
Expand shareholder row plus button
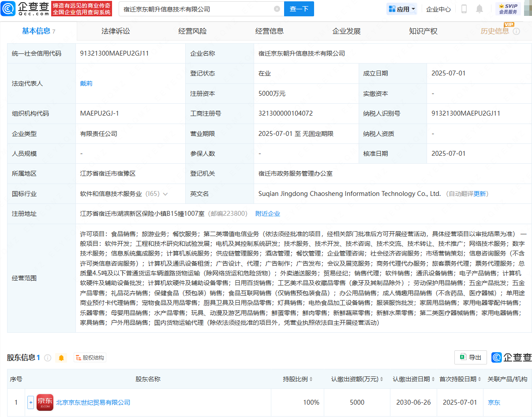(30, 402)
